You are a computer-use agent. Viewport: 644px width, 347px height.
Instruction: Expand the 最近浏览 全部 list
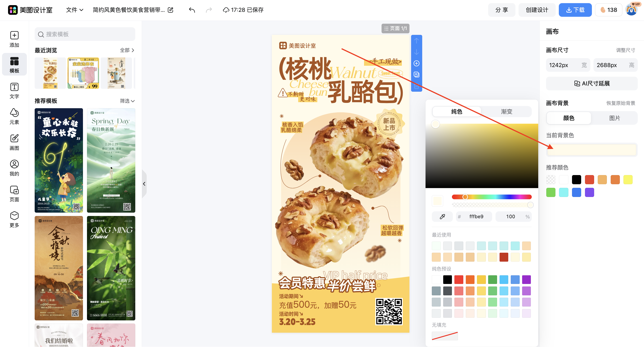point(127,50)
